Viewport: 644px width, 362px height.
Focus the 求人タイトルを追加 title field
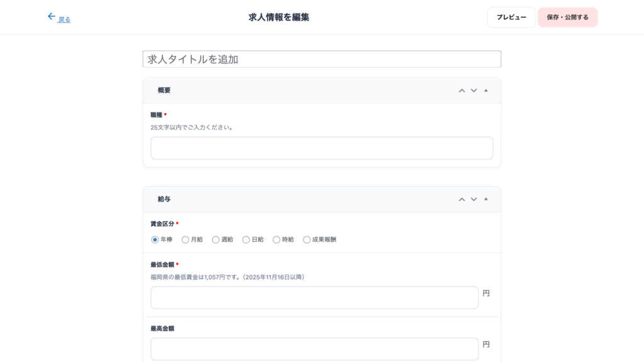pyautogui.click(x=321, y=59)
